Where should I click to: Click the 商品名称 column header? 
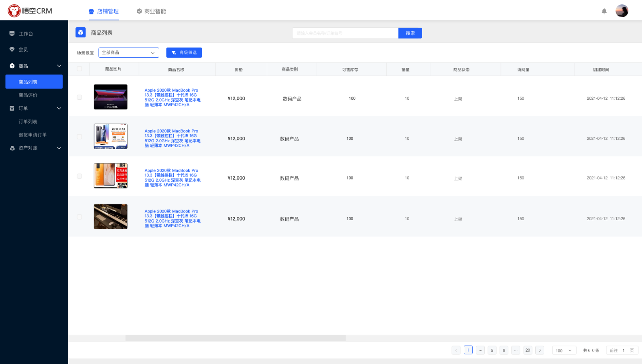click(176, 70)
